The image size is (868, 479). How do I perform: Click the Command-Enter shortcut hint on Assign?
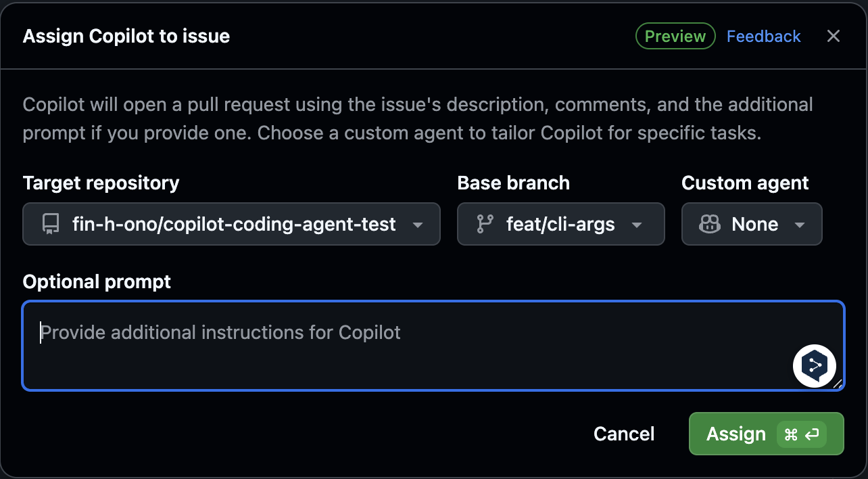coord(802,434)
